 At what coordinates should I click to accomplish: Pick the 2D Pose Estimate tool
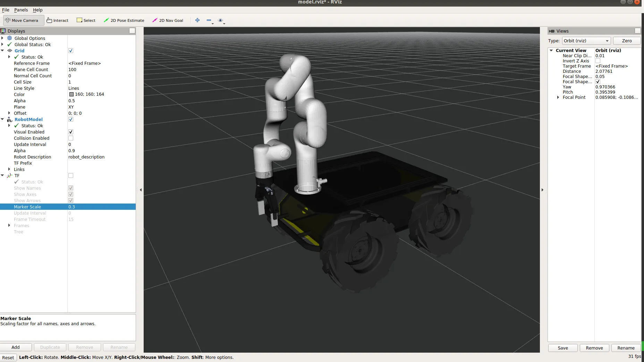tap(124, 20)
